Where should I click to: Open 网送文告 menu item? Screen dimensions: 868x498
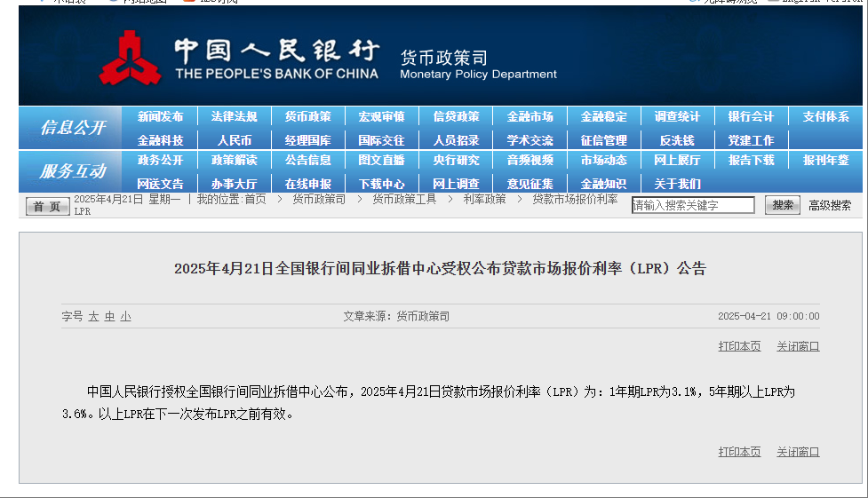tap(160, 185)
